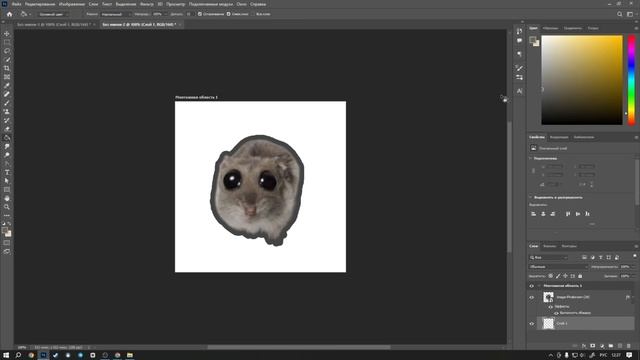The image size is (640, 360).
Task: Select the Crop tool
Action: 7,68
